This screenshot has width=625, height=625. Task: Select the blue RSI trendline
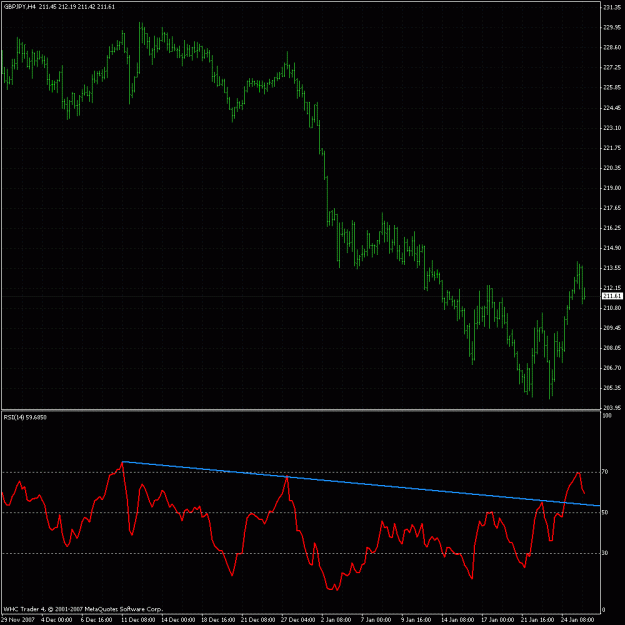(x=361, y=483)
